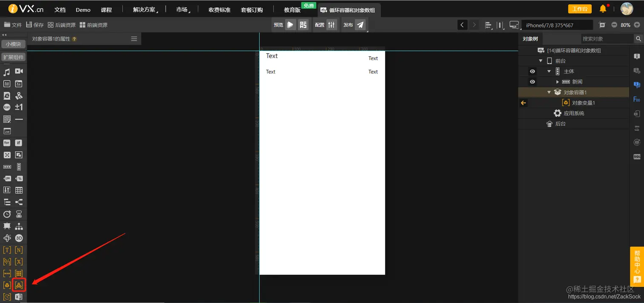Insert the map location component
The height and width of the screenshot is (303, 644).
pyautogui.click(x=19, y=96)
